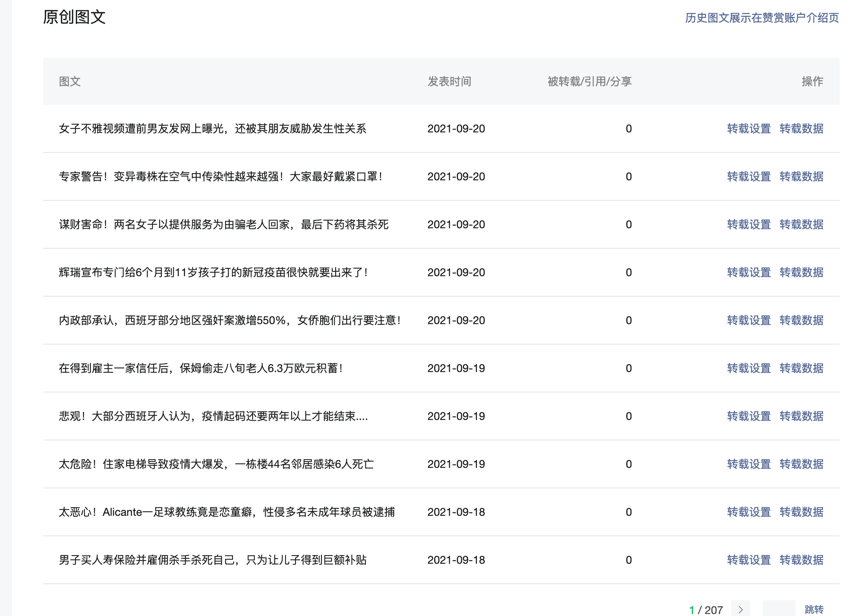Open 转载设置 for 女子不雅视频 article
The height and width of the screenshot is (616, 862).
pyautogui.click(x=749, y=128)
